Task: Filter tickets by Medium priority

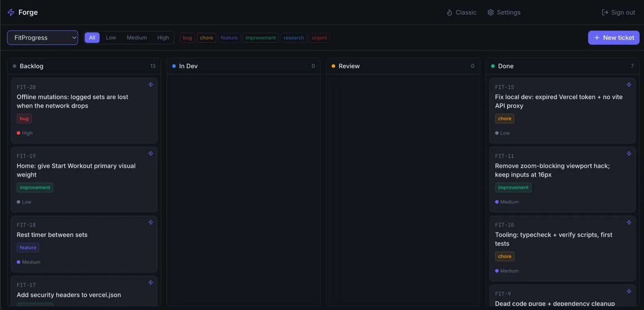Action: (137, 37)
